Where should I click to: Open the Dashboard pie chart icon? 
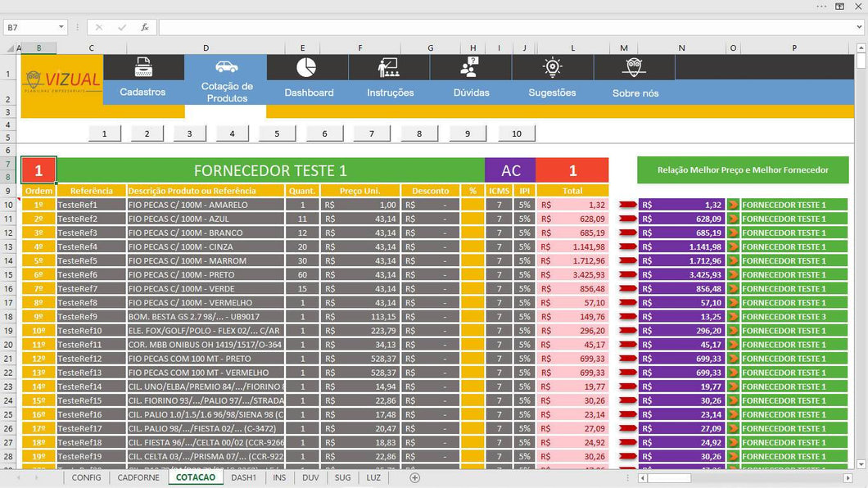306,67
